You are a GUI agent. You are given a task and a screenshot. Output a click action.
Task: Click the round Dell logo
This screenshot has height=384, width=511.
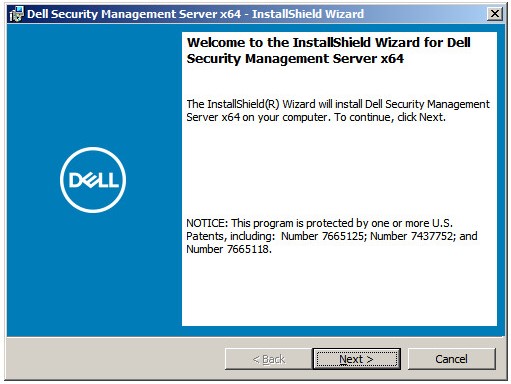[93, 180]
